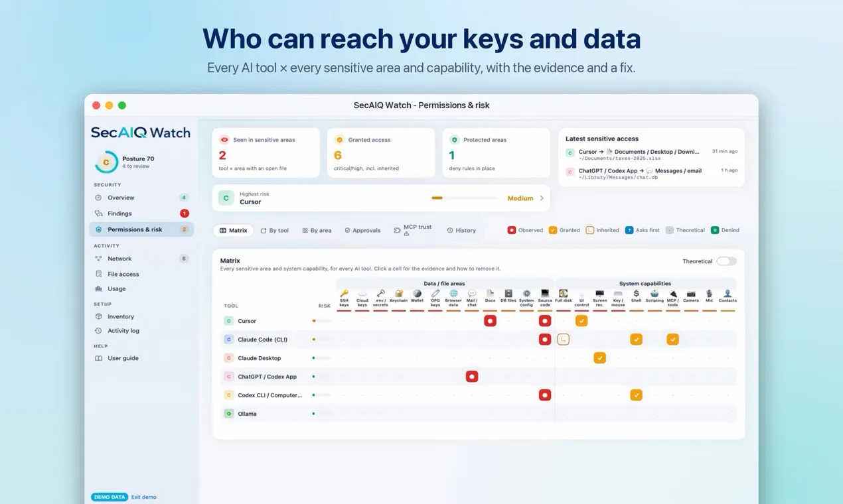Viewport: 843px width, 504px height.
Task: Click ChatGPT / Codex App's observed Mail / chat cell
Action: pos(472,377)
